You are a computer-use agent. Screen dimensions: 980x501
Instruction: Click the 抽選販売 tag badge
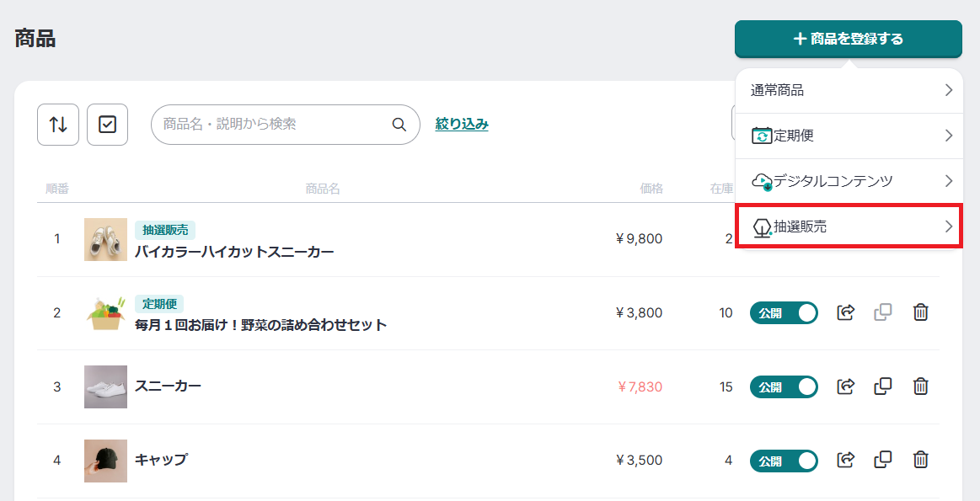coord(165,230)
